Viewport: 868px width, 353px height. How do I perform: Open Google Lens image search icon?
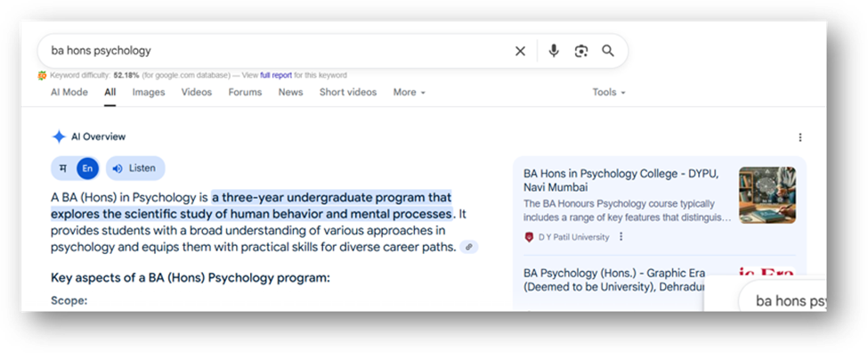(x=580, y=51)
